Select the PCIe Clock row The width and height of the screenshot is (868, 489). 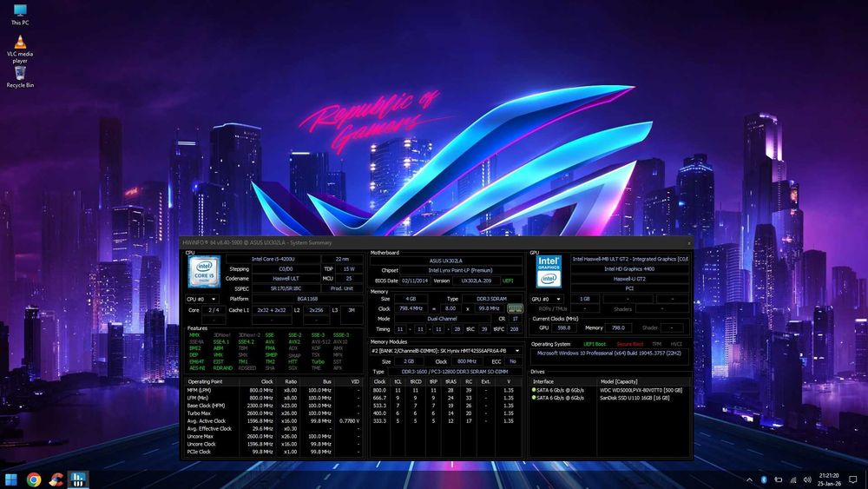click(274, 452)
